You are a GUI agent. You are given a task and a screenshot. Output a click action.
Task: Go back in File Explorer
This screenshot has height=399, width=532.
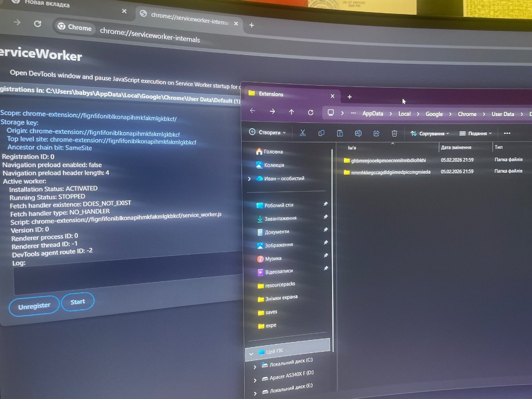(x=252, y=111)
